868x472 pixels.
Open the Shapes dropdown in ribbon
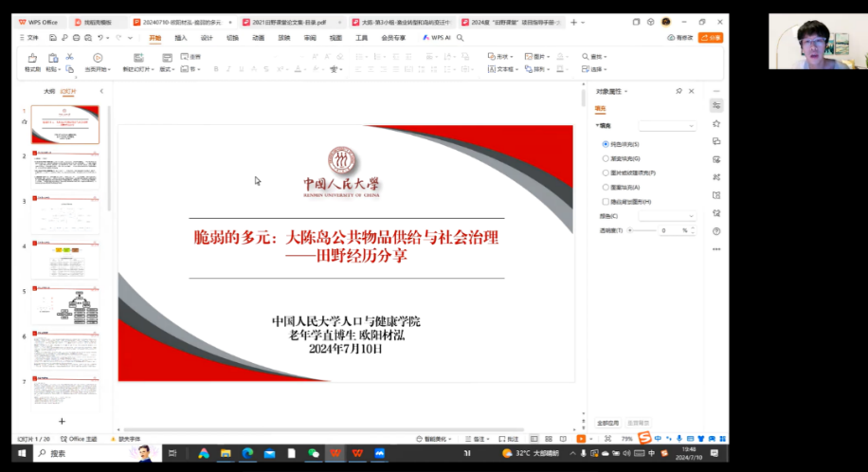(500, 57)
